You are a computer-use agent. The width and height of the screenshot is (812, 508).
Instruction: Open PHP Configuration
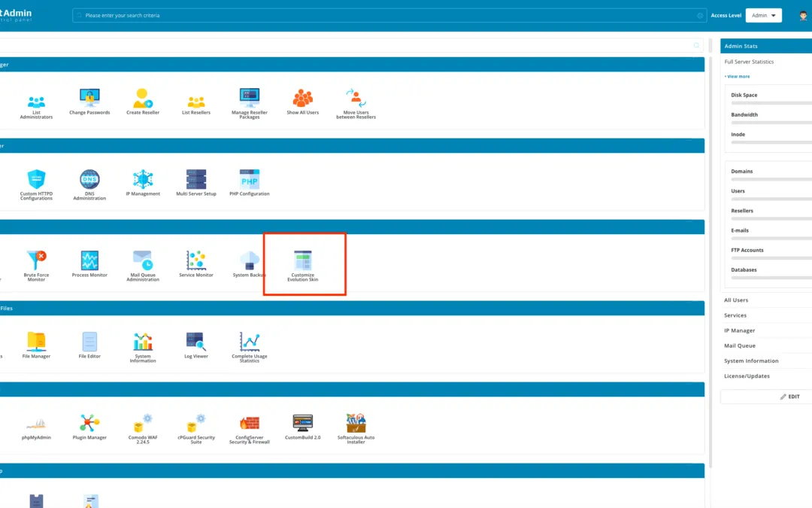tap(250, 181)
